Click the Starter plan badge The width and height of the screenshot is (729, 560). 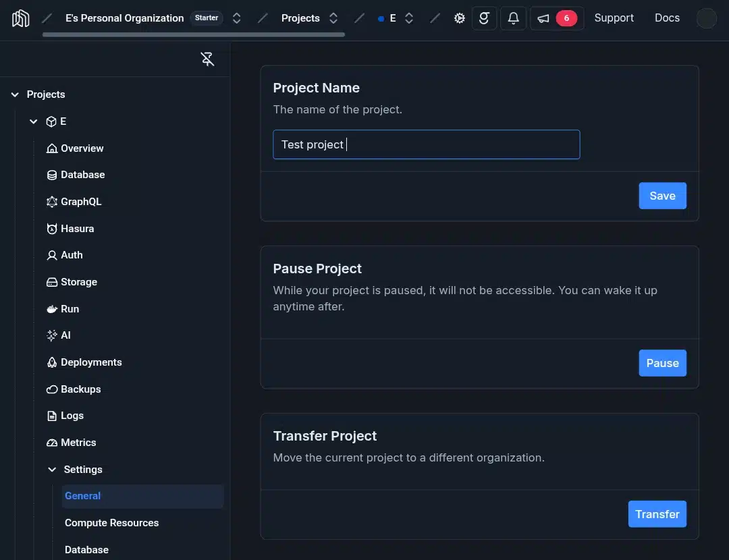(x=207, y=18)
